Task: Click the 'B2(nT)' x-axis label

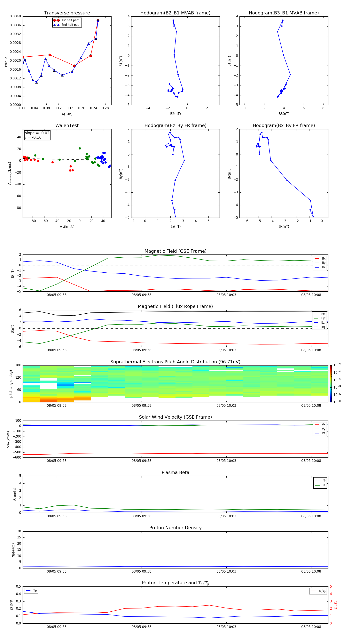Action: coord(175,114)
